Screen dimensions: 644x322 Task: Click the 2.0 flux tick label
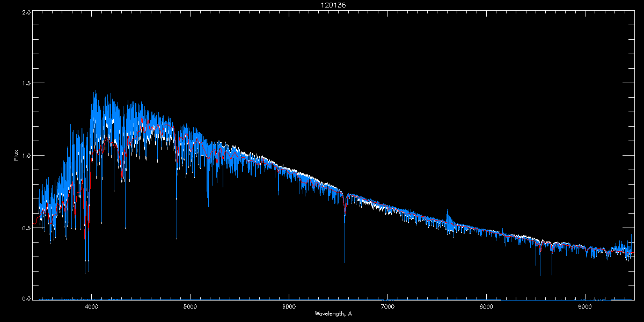25,12
